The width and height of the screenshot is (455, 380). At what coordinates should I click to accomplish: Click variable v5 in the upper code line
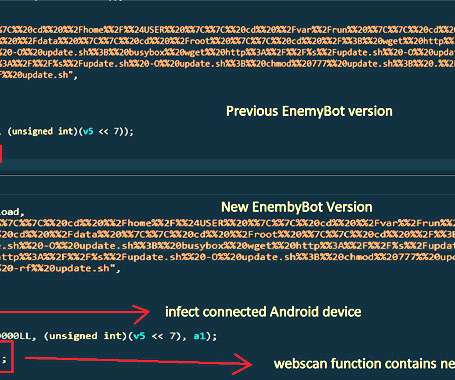pos(88,131)
